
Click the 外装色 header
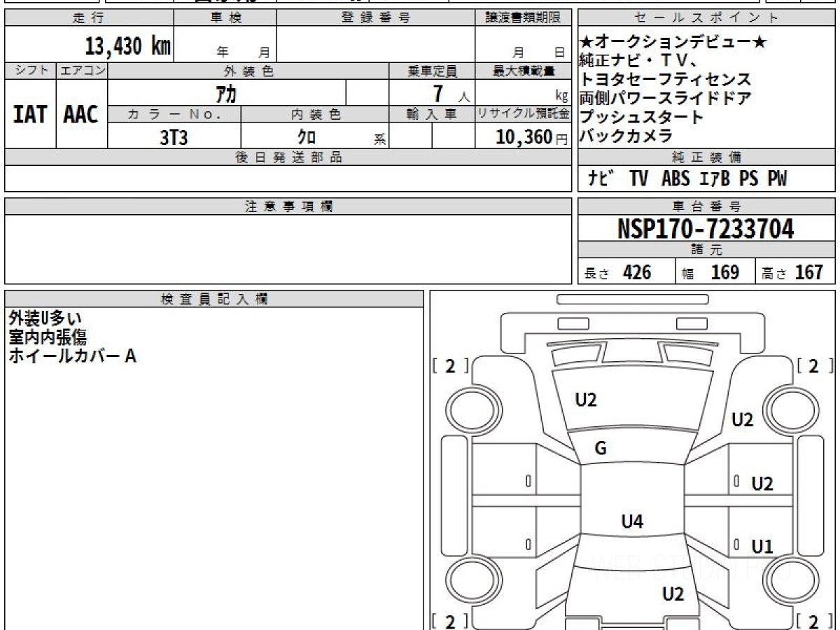(248, 71)
